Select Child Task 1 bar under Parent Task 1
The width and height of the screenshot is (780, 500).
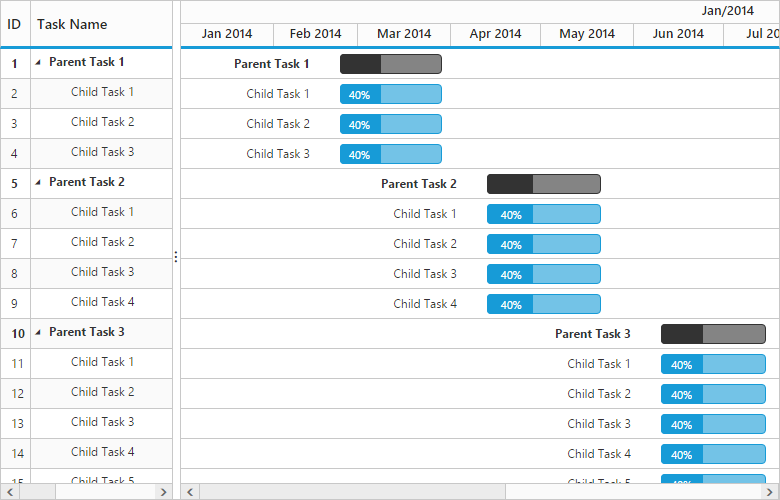coord(390,94)
